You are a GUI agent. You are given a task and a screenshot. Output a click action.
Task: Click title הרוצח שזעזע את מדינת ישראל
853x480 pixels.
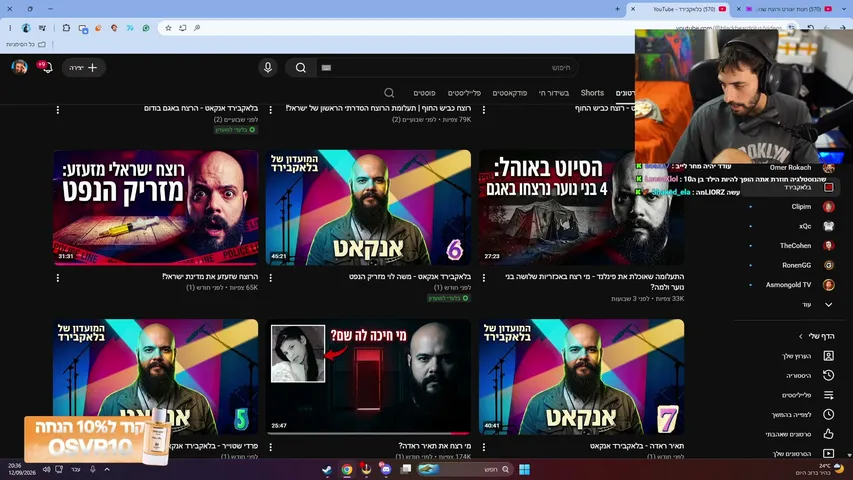click(x=210, y=276)
